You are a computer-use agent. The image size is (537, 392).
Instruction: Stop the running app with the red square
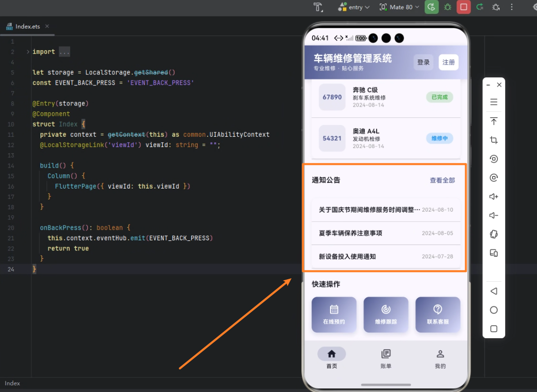point(463,7)
